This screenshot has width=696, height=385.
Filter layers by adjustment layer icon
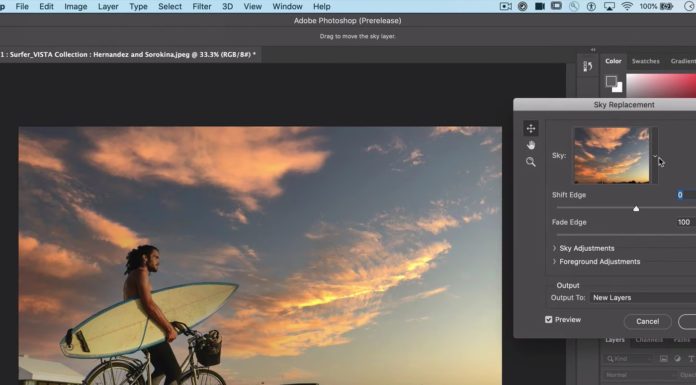677,358
